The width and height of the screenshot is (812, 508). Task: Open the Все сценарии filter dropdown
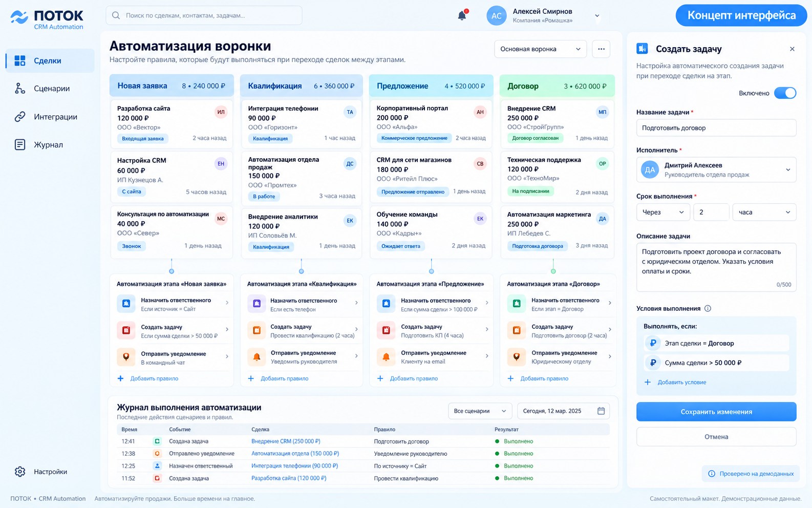pyautogui.click(x=480, y=411)
